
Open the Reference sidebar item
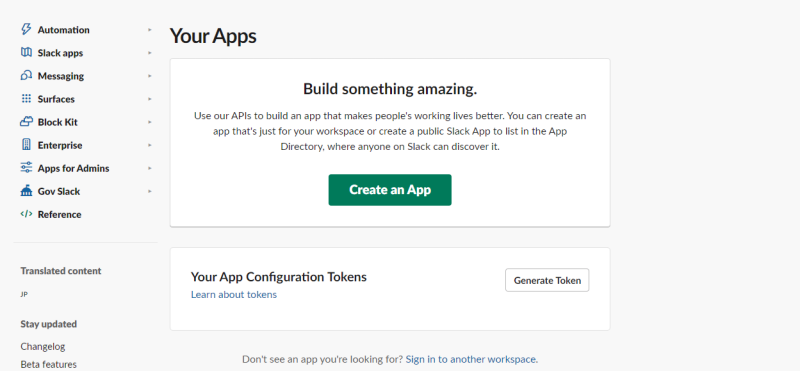point(59,214)
